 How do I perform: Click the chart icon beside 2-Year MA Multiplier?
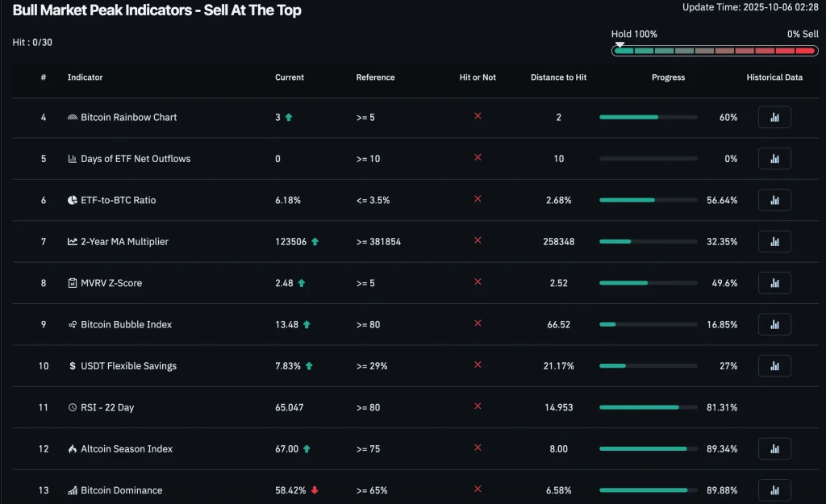click(x=71, y=241)
